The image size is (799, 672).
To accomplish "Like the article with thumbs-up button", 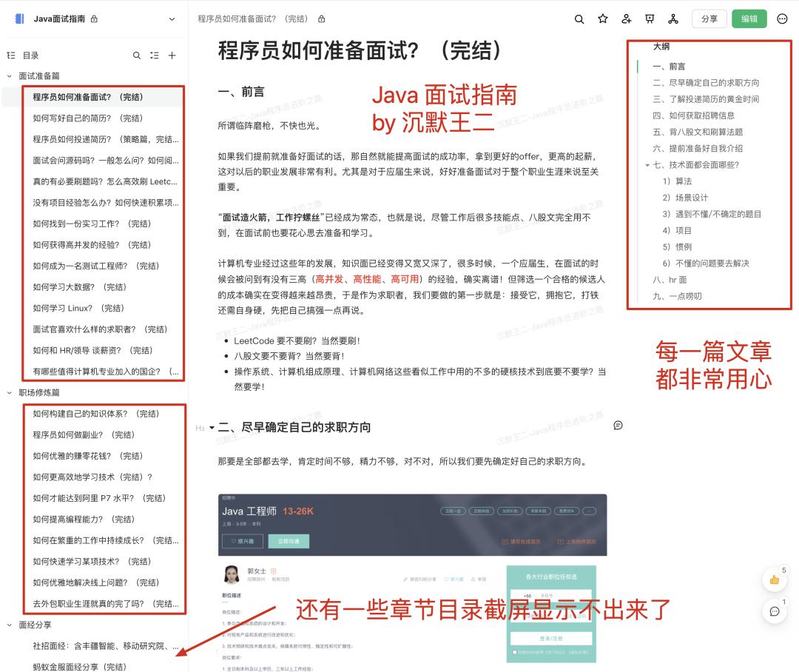I will (775, 579).
